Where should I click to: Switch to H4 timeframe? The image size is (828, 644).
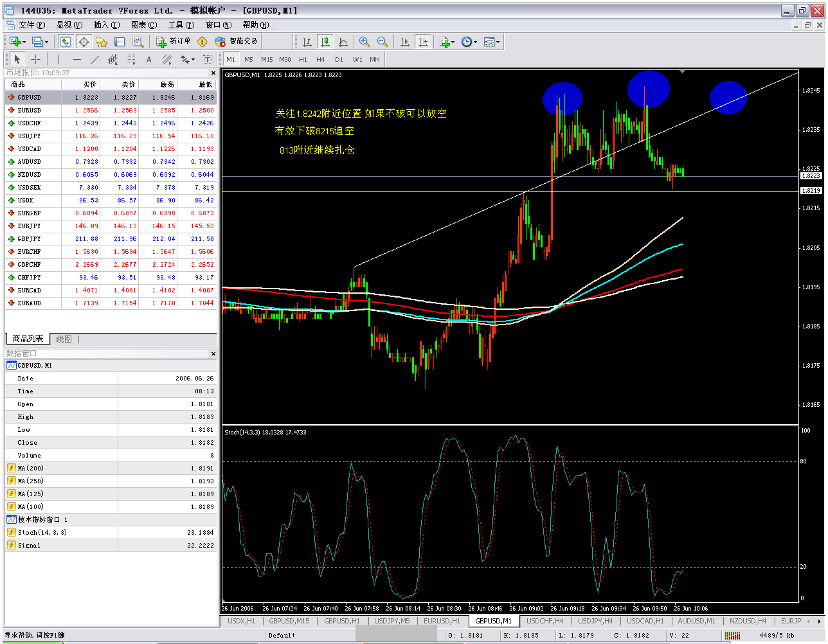pyautogui.click(x=321, y=59)
